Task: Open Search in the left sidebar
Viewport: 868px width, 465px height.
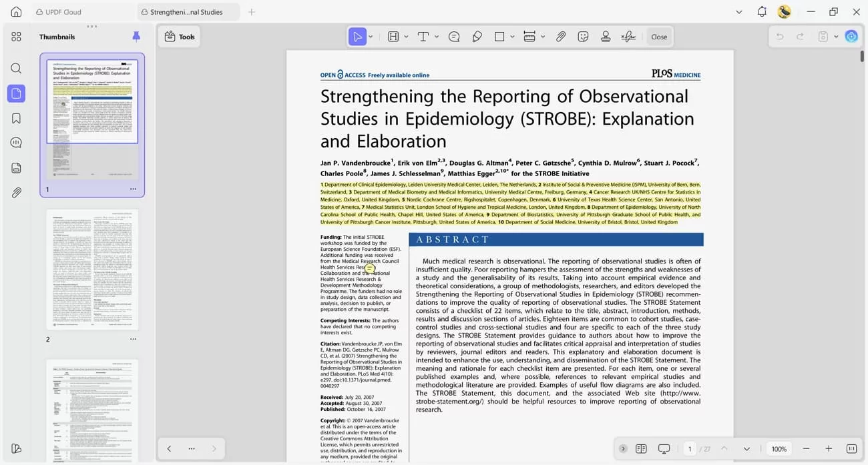Action: pos(16,68)
